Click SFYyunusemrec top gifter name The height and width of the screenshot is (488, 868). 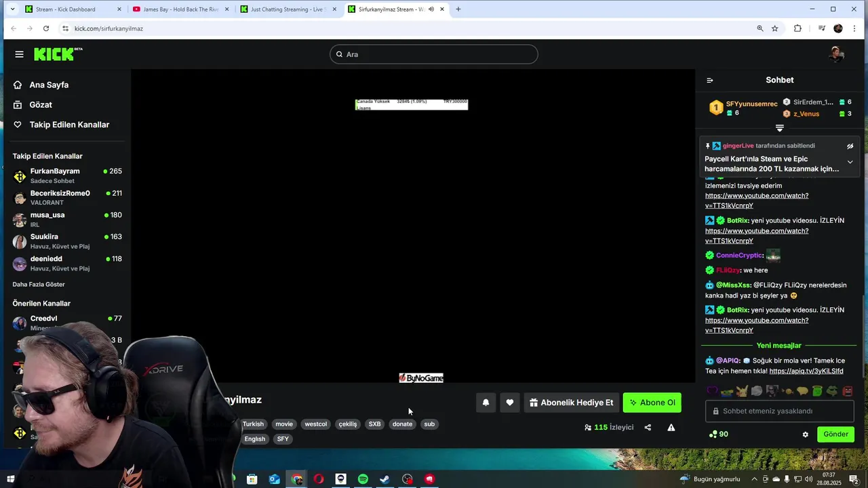coord(751,104)
